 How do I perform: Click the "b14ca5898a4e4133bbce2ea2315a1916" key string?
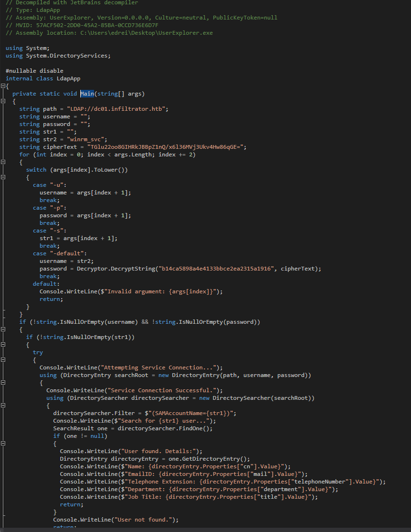pyautogui.click(x=216, y=269)
